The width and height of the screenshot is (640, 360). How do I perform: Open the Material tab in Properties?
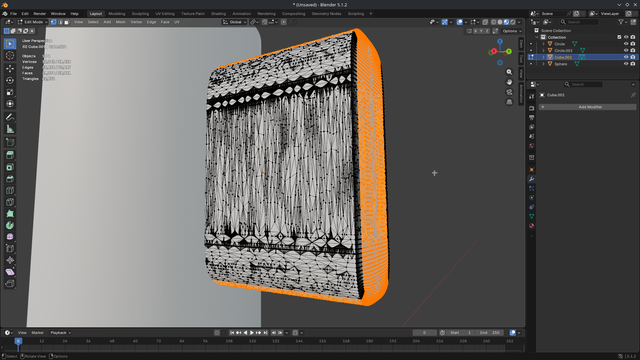click(x=531, y=226)
